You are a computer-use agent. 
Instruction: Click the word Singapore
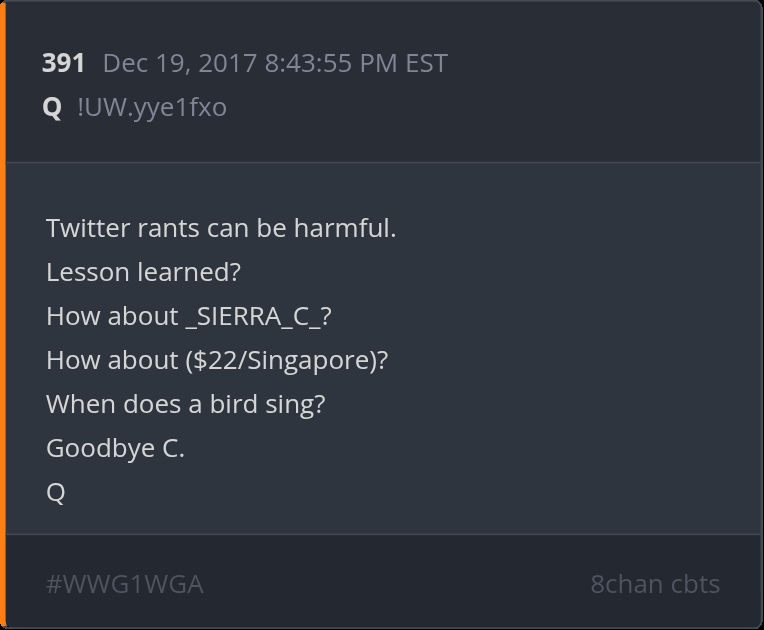(x=311, y=360)
